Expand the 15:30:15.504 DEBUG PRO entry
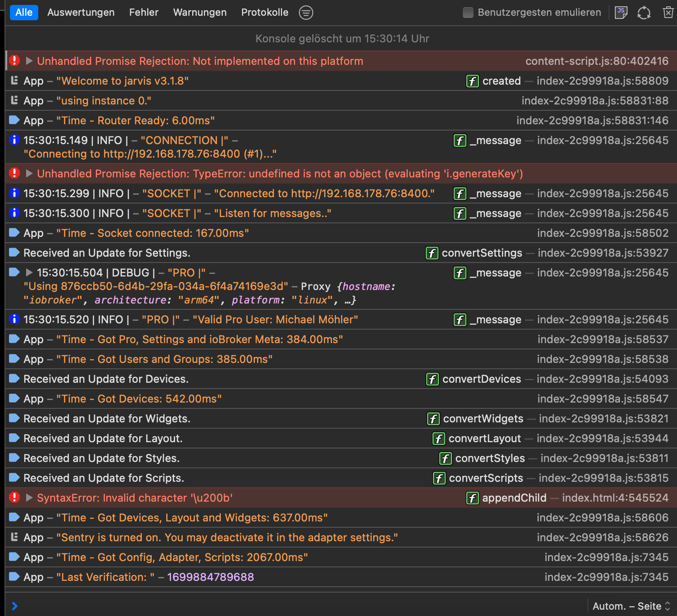 29,272
